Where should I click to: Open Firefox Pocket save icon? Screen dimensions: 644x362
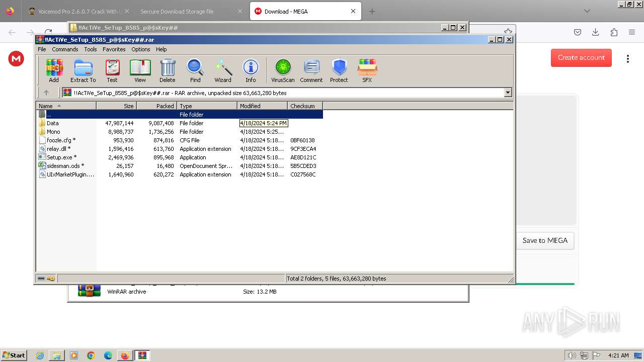578,32
